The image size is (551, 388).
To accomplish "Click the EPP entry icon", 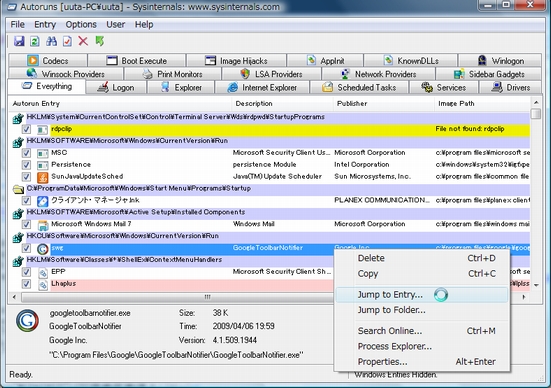I will coord(43,272).
